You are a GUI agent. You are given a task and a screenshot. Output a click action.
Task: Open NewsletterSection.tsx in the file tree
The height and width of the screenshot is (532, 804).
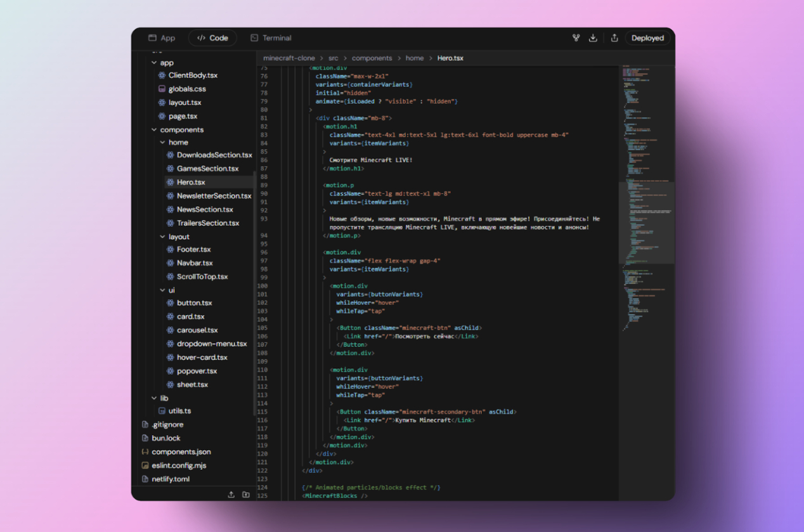[214, 196]
